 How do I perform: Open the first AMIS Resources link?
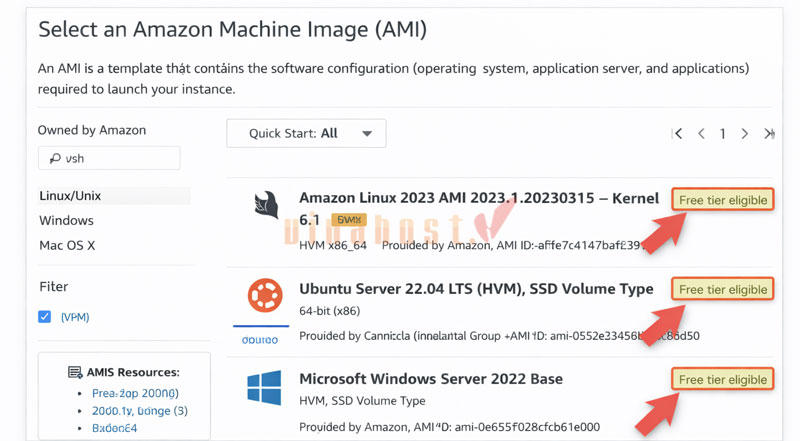click(135, 394)
